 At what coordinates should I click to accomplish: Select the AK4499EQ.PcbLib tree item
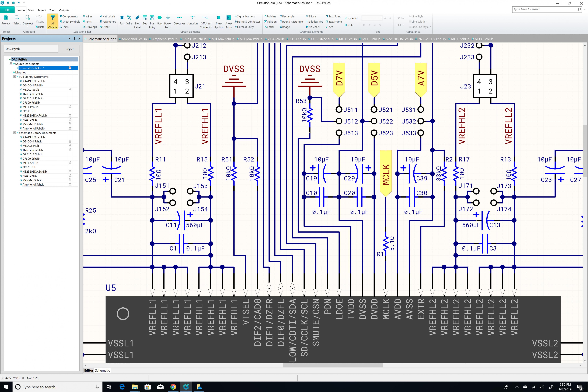34,81
